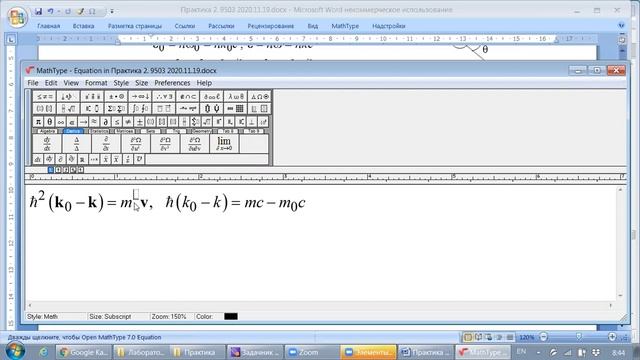The height and width of the screenshot is (360, 640).
Task: Insert the infinity symbol from small bar
Action: pyautogui.click(x=60, y=122)
